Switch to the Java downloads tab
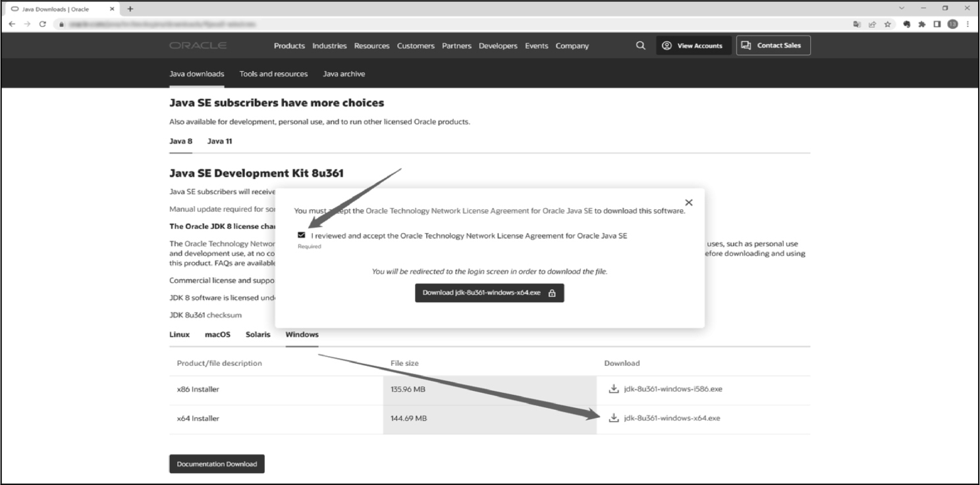This screenshot has height=485, width=980. (197, 74)
